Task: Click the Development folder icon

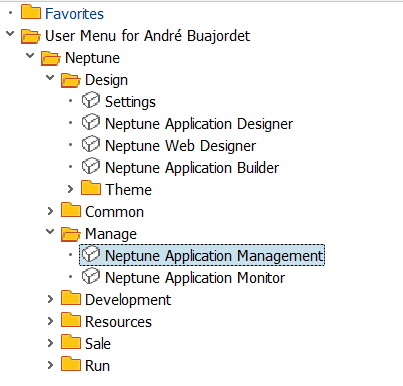Action: click(71, 298)
